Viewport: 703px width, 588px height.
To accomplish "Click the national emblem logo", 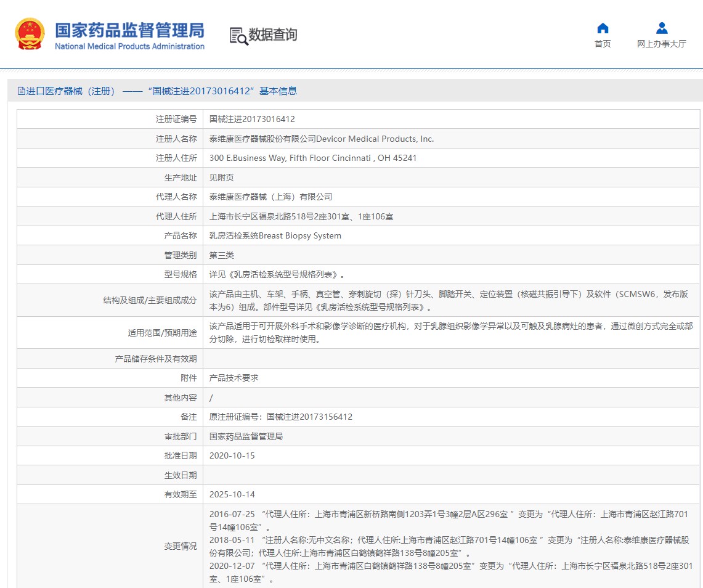I will point(30,34).
